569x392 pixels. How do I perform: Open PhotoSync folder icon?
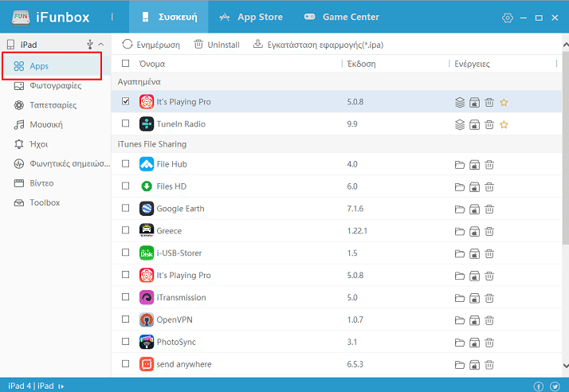coord(460,343)
